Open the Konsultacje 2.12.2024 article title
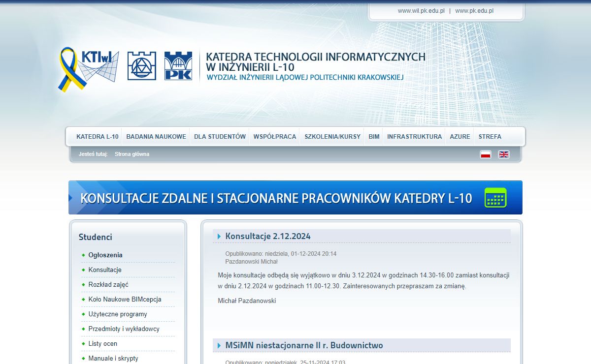 268,236
